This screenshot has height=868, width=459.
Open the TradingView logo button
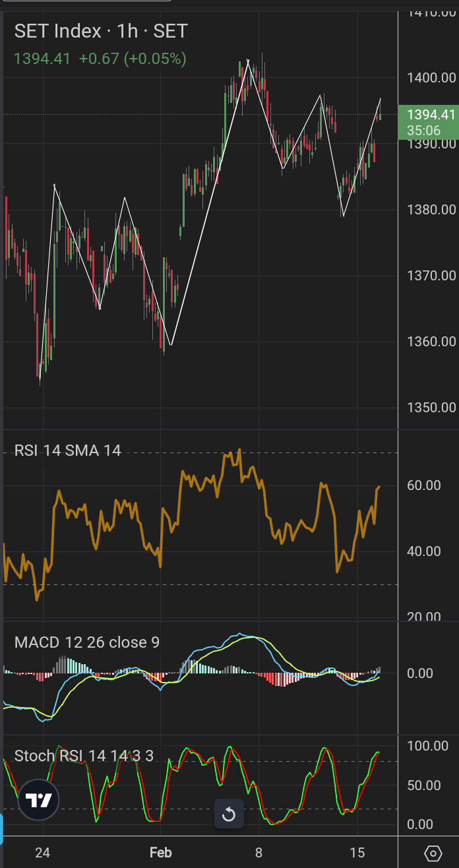click(38, 800)
